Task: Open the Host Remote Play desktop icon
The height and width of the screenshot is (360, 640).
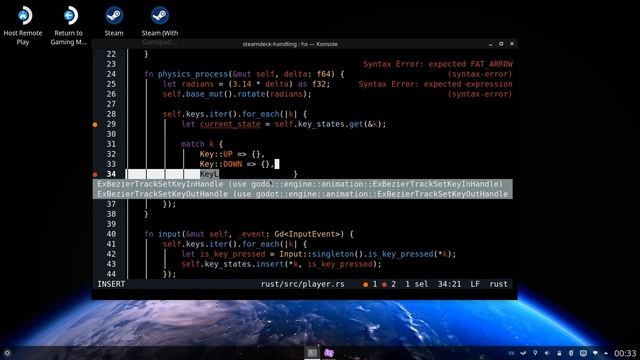Action: (x=23, y=25)
